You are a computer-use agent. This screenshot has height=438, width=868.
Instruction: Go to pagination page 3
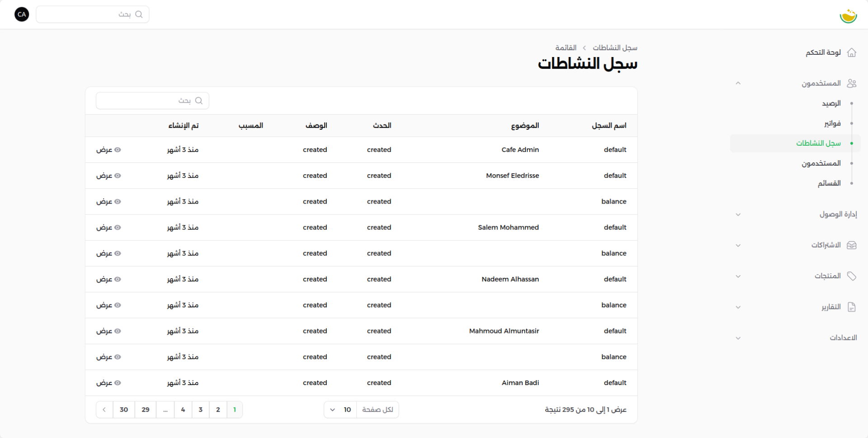point(200,409)
